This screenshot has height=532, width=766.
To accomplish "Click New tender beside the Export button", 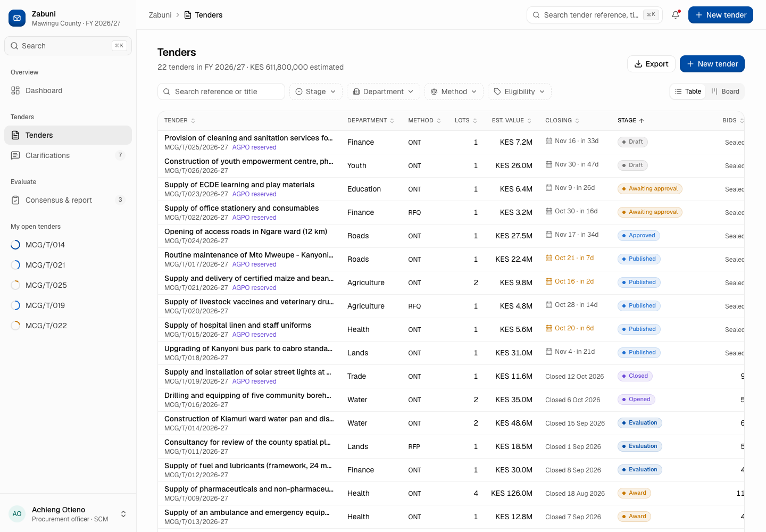I will (x=712, y=64).
